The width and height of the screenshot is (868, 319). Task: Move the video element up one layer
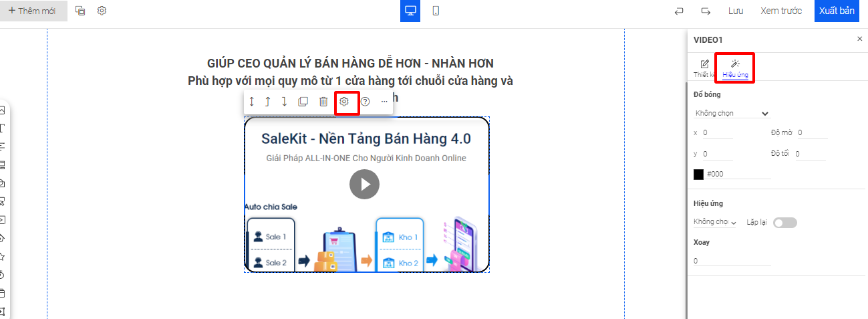(267, 102)
